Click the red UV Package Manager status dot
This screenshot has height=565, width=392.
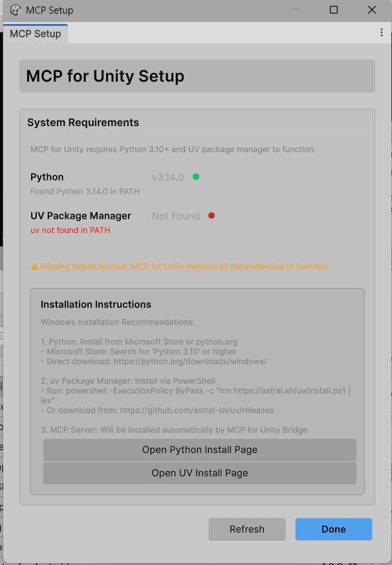(212, 216)
